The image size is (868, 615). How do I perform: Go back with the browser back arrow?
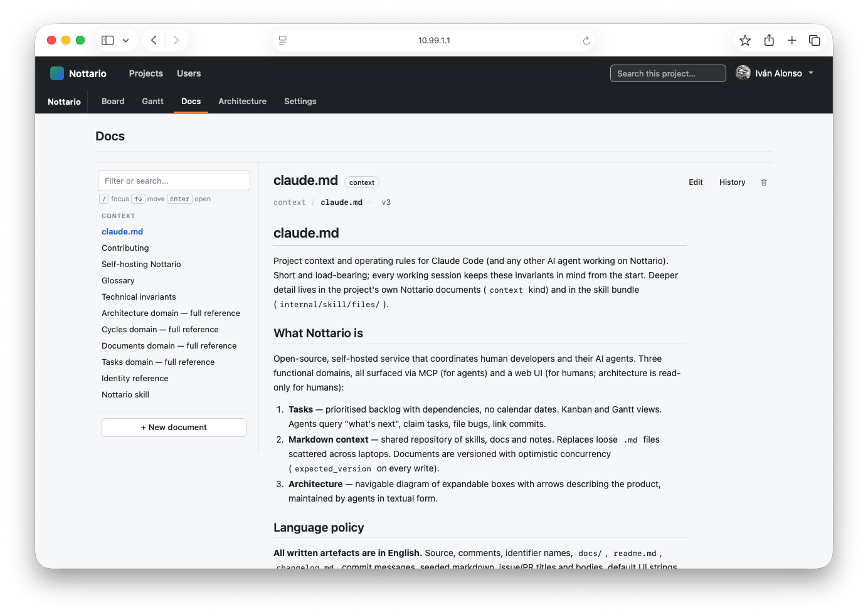pos(154,40)
